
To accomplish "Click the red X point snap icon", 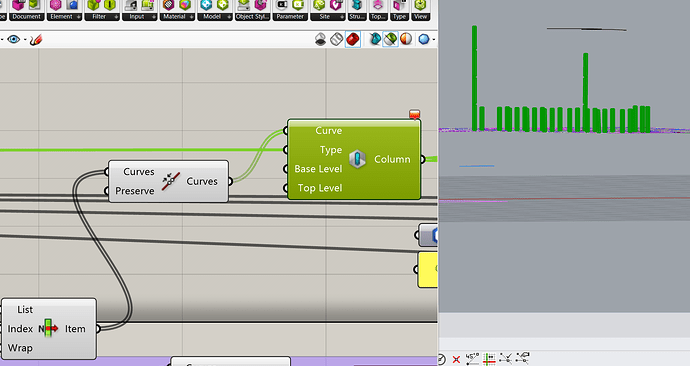I will [456, 359].
